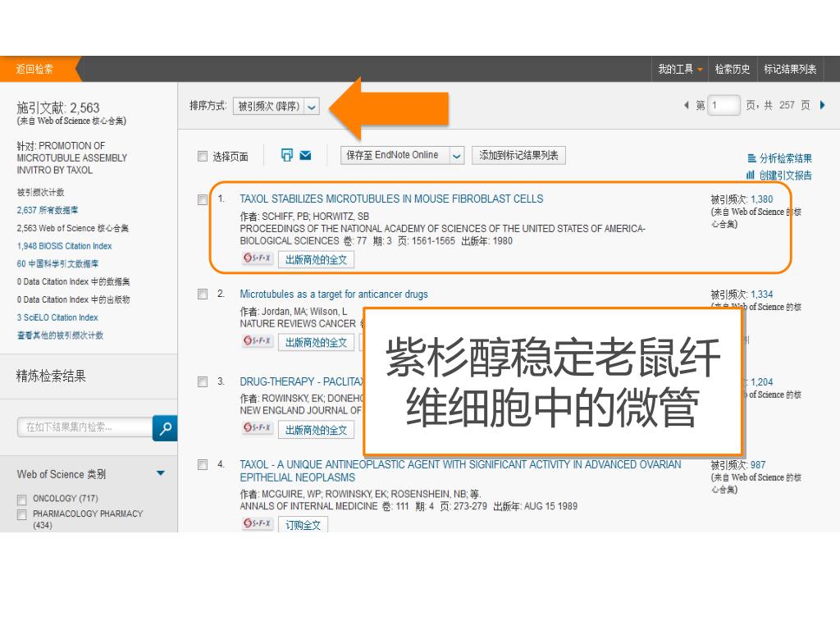
Task: Click 分析检索结果 link
Action: point(785,158)
